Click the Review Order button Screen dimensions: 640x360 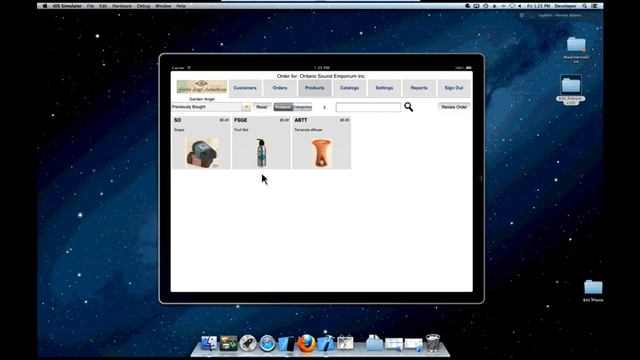[454, 107]
